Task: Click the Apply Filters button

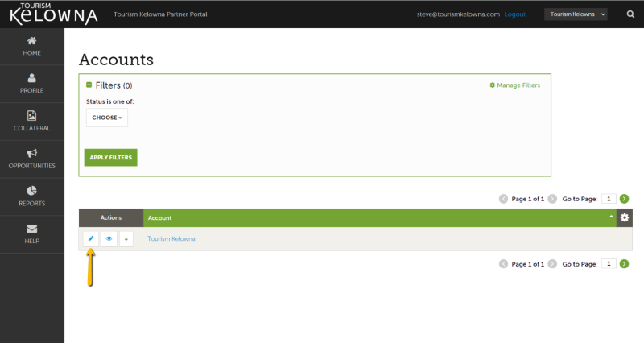Action: [x=110, y=157]
